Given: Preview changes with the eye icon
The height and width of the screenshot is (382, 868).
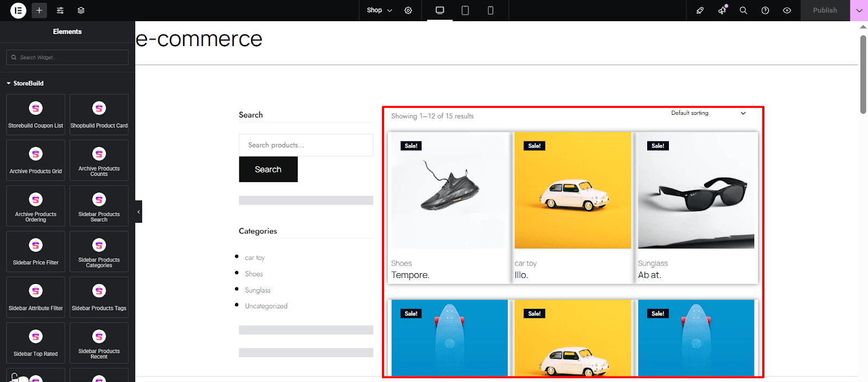Looking at the screenshot, I should click(x=787, y=10).
